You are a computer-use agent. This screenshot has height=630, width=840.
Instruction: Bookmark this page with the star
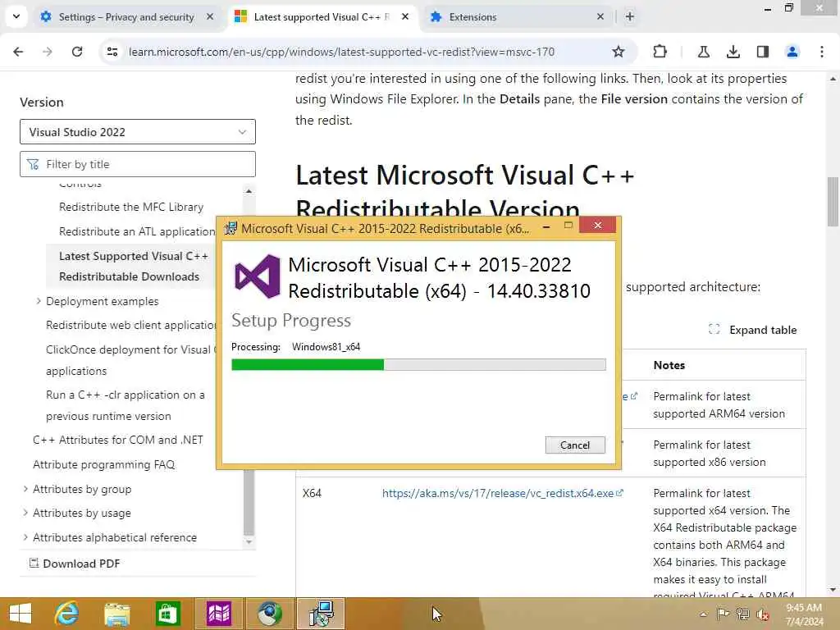tap(619, 52)
